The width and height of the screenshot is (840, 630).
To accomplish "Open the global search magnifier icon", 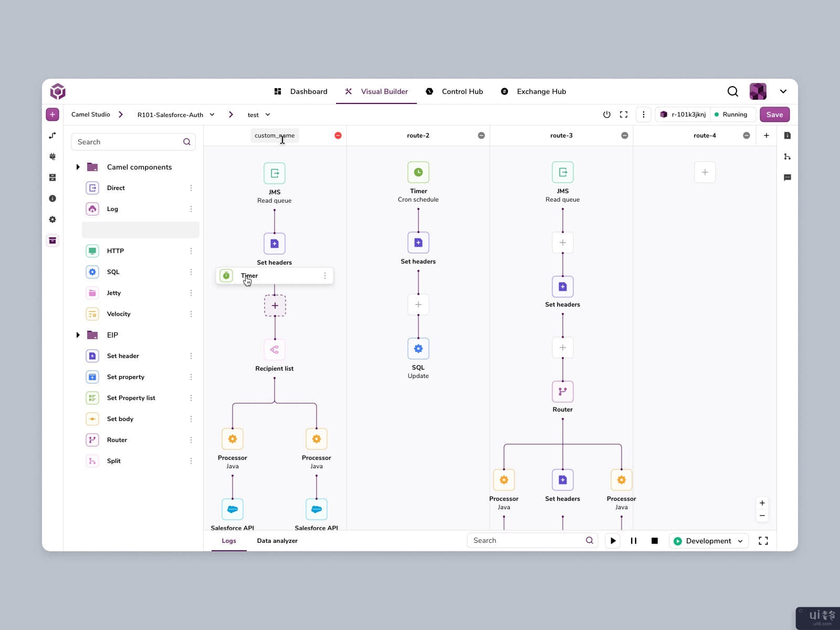I will [732, 91].
